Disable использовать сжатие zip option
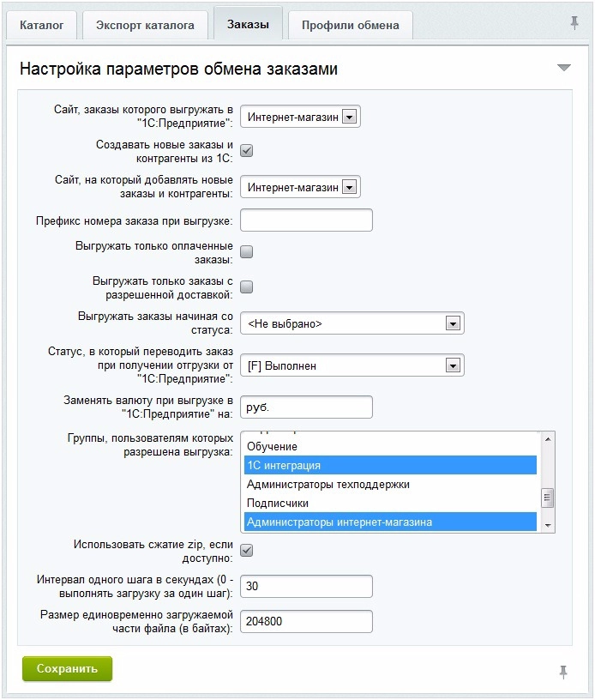Screen dimensions: 595x700 (247, 552)
